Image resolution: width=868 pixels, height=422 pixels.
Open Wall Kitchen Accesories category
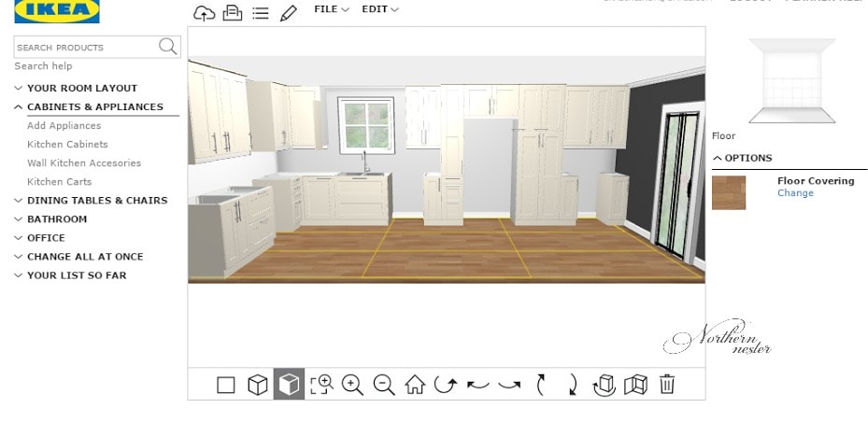click(x=84, y=163)
